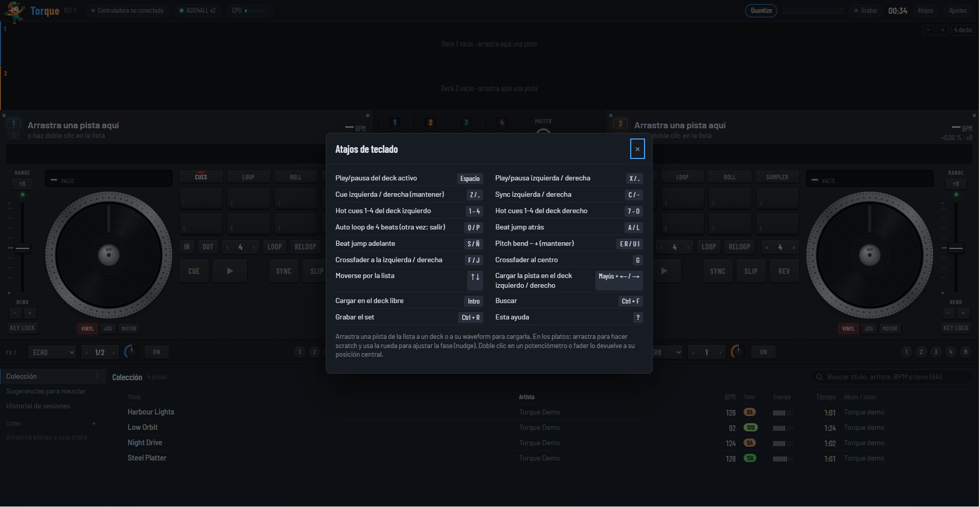The width and height of the screenshot is (980, 507).
Task: Click right FX assign button 3
Action: pyautogui.click(x=936, y=352)
